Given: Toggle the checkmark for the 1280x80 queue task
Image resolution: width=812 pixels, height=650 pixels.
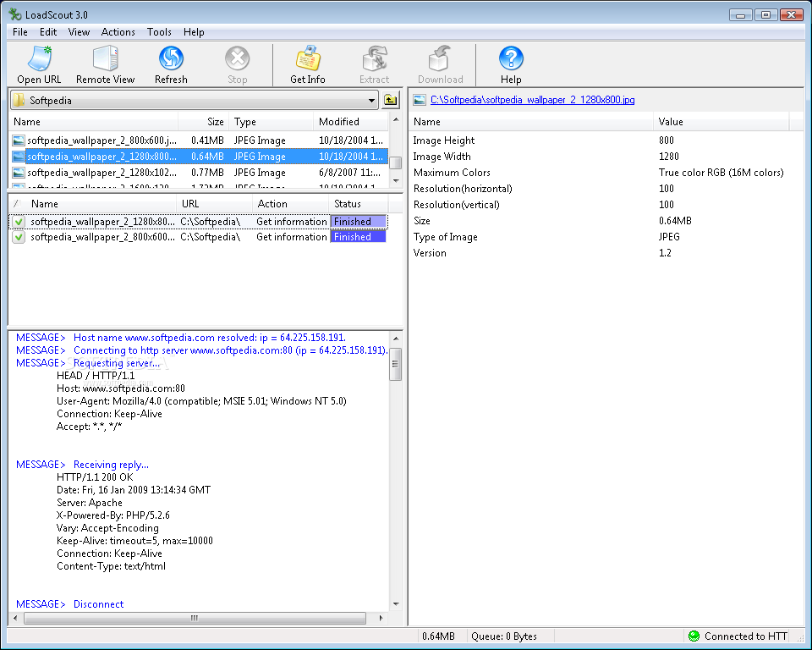Looking at the screenshot, I should tap(19, 222).
